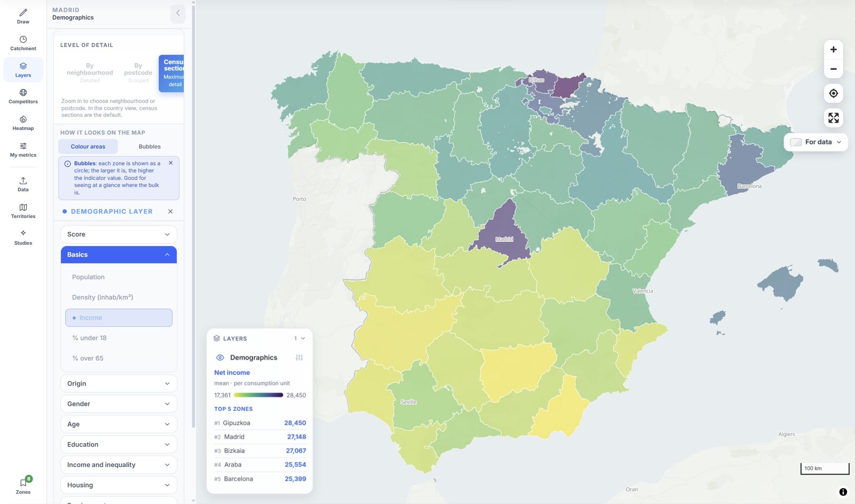Image resolution: width=855 pixels, height=504 pixels.
Task: Click the net income colour gradient bar
Action: (x=258, y=395)
